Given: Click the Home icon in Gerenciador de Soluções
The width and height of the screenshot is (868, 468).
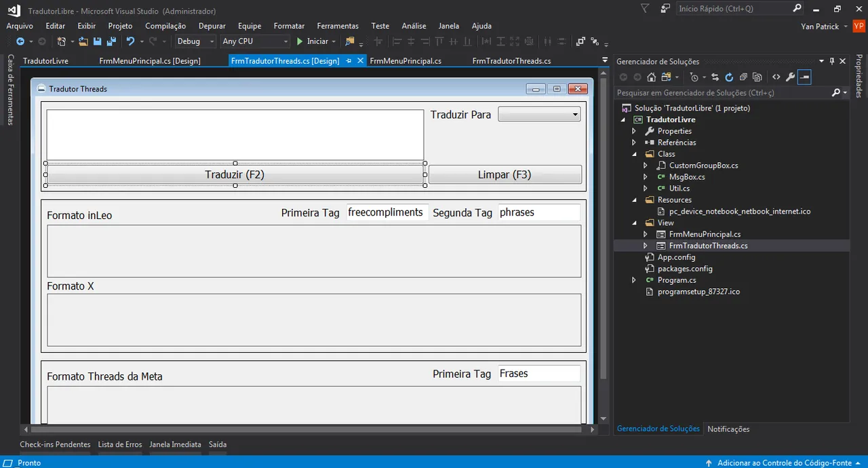Looking at the screenshot, I should coord(651,77).
